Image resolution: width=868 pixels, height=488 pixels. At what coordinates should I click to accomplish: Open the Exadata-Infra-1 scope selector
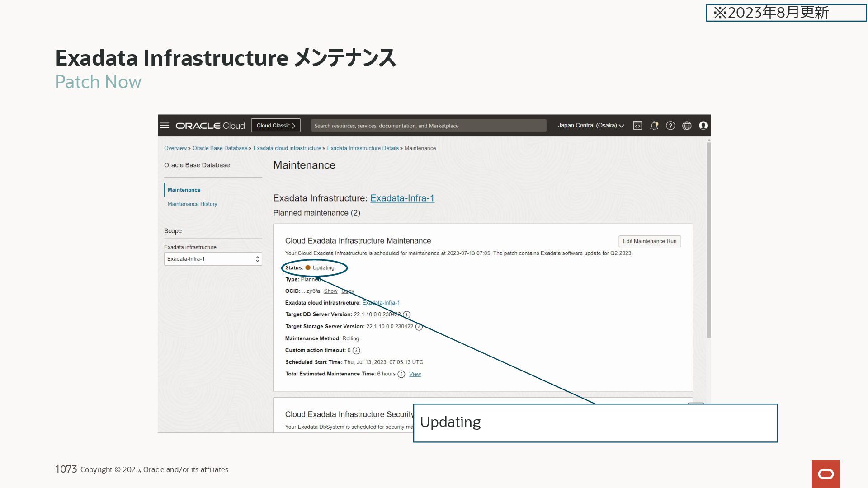click(x=213, y=259)
